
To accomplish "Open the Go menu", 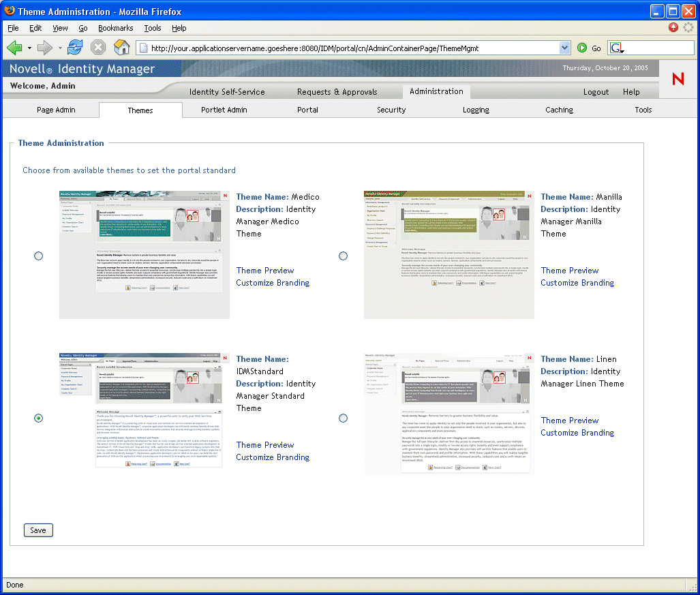I will pyautogui.click(x=83, y=28).
